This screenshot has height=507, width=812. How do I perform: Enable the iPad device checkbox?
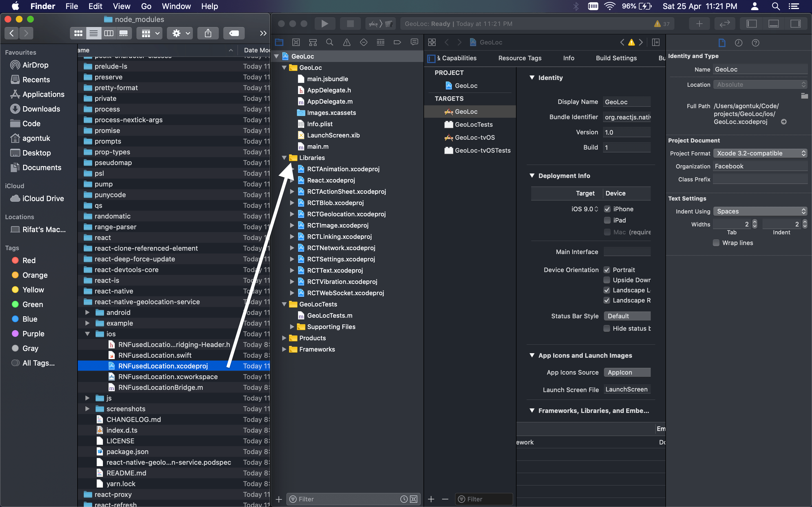pos(607,220)
